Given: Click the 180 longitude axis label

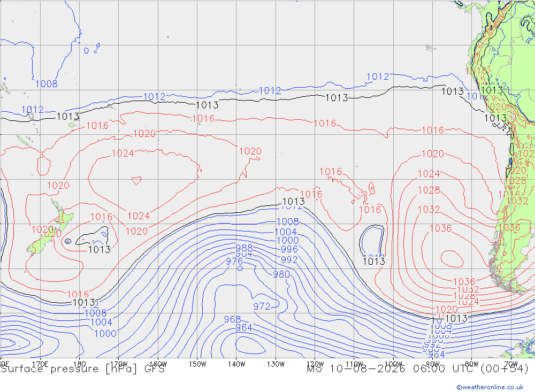Looking at the screenshot, I should coord(79,364).
